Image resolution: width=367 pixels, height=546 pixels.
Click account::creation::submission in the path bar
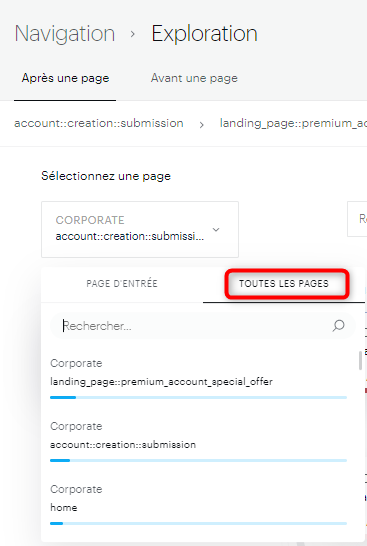coord(99,123)
